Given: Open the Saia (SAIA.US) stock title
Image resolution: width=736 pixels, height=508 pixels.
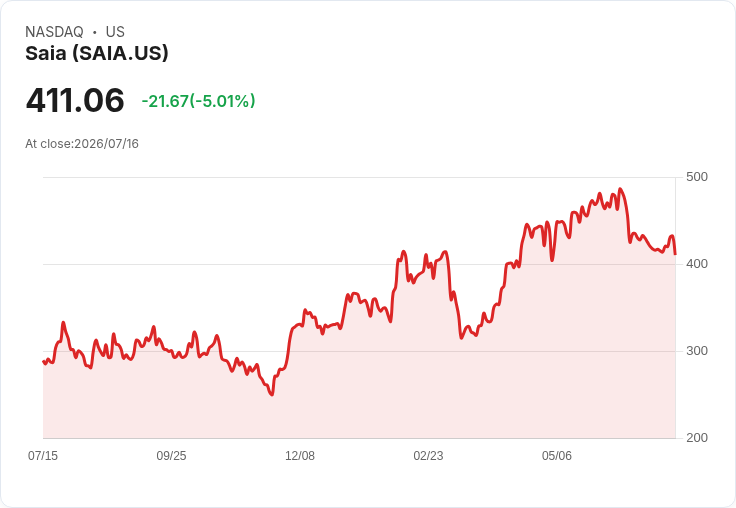Looking at the screenshot, I should tap(97, 53).
